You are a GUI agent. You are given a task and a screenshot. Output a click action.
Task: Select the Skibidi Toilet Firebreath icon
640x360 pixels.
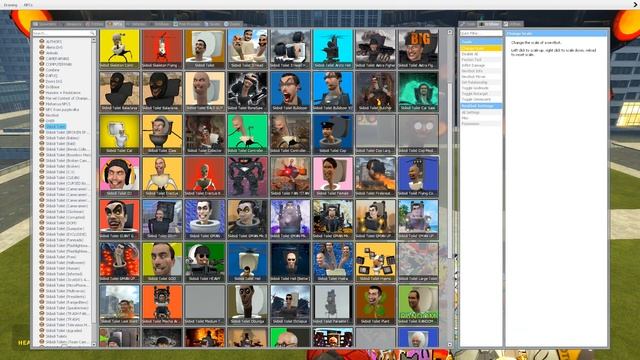(375, 176)
